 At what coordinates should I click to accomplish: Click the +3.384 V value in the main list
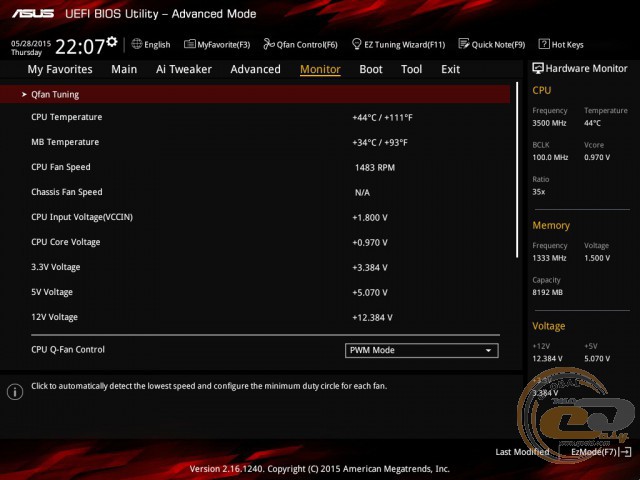(370, 267)
